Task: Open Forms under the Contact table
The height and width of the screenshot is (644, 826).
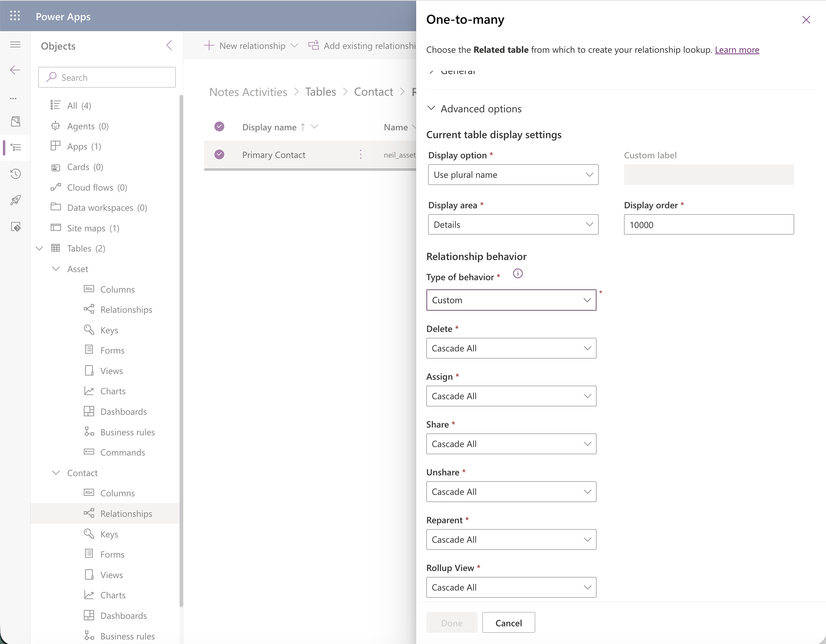Action: click(112, 554)
